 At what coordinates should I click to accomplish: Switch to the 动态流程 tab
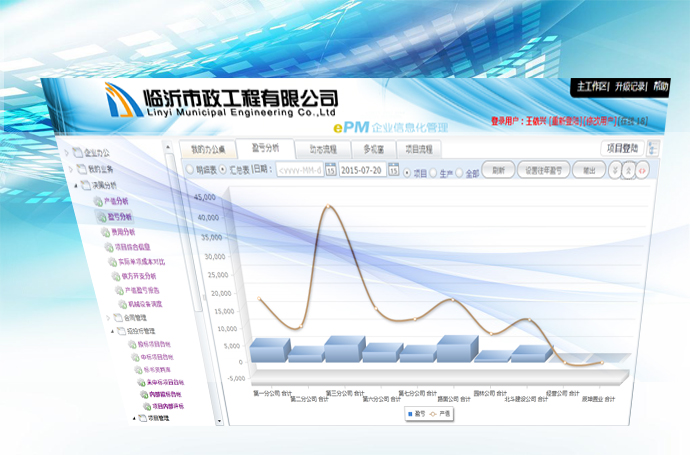[x=323, y=149]
